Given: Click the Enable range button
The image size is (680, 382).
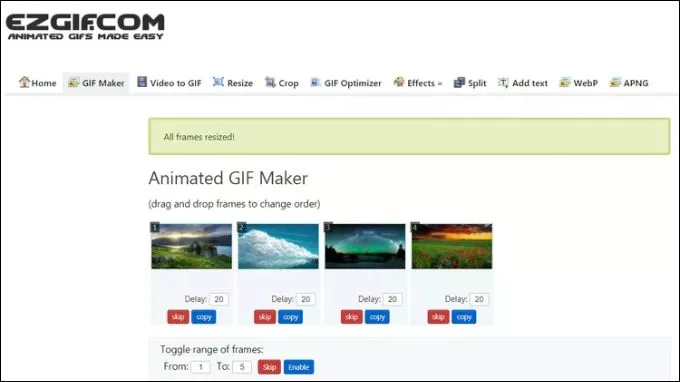Looking at the screenshot, I should [299, 367].
